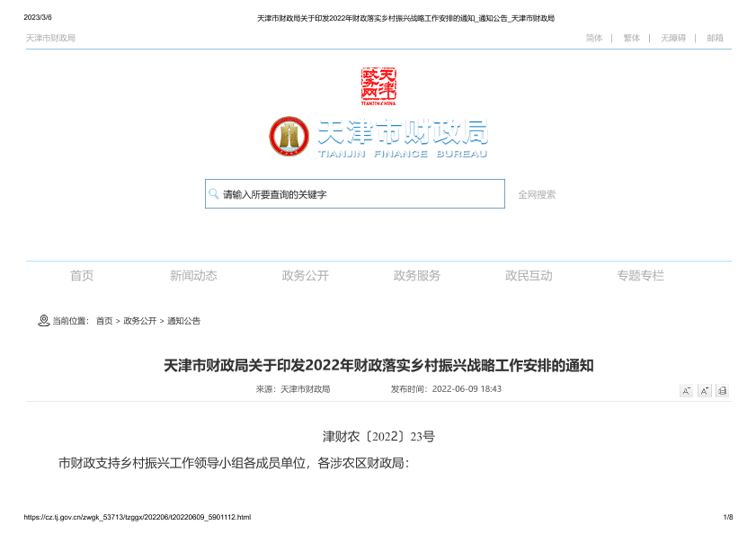
Task: Open the 政民互动 section
Action: tap(529, 276)
